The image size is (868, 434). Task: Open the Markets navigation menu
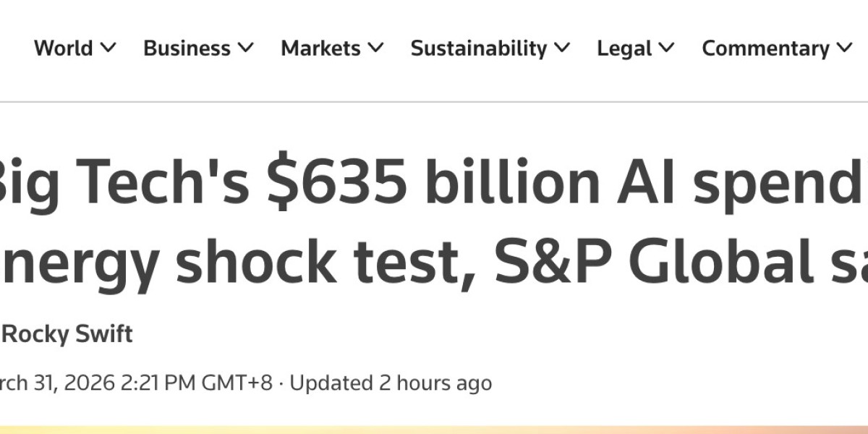[x=320, y=48]
